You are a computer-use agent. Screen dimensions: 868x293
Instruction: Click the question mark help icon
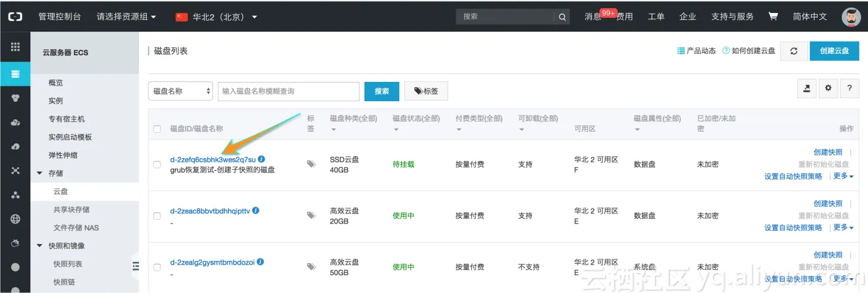pyautogui.click(x=849, y=89)
